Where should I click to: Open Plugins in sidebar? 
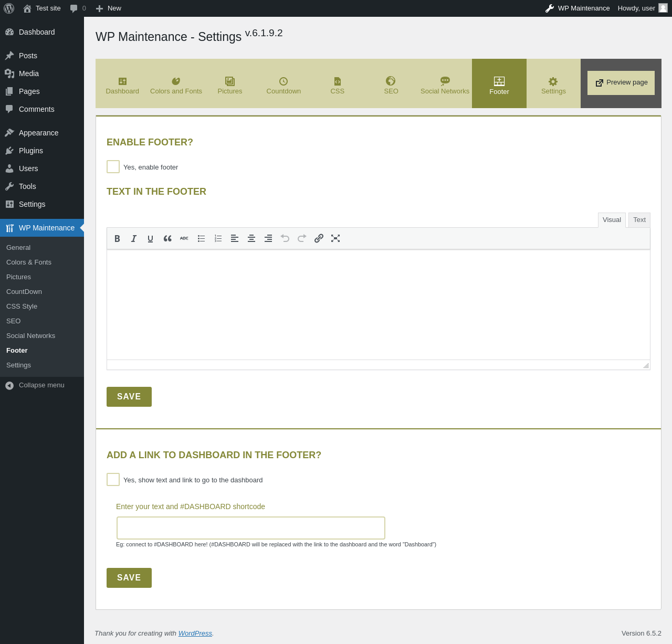click(42, 151)
